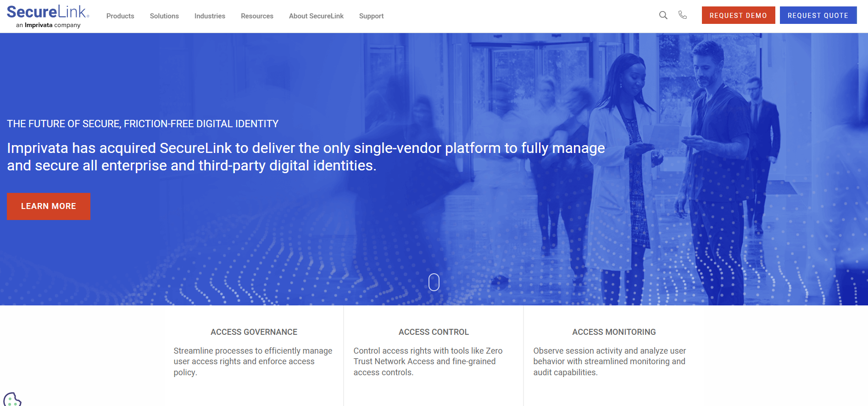Click the scroll-down mouse indicator

pyautogui.click(x=434, y=282)
